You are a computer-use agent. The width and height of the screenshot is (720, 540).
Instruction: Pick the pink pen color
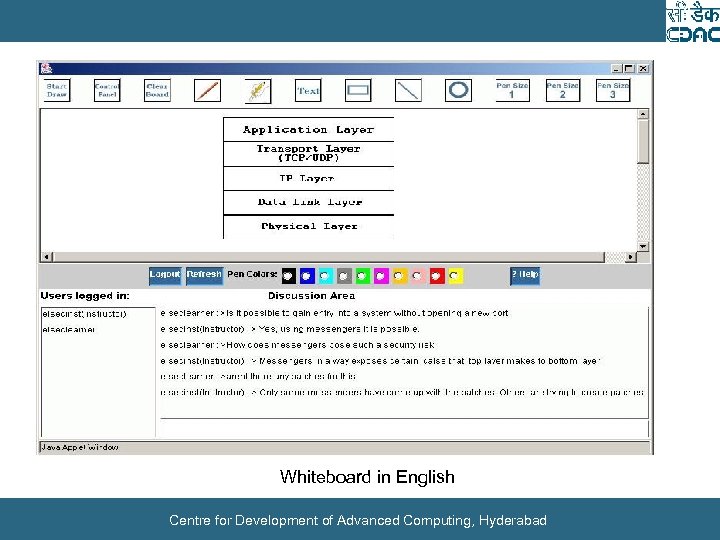418,276
